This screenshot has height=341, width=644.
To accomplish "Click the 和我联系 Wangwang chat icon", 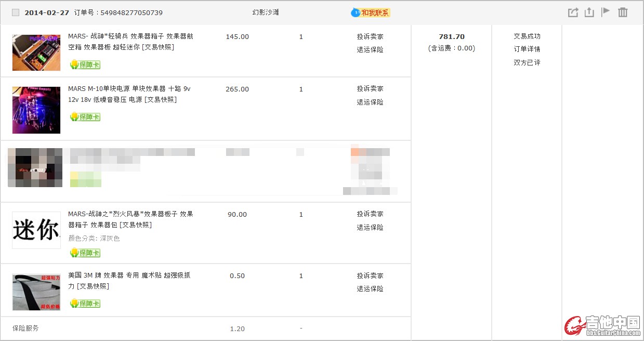I will pos(371,12).
